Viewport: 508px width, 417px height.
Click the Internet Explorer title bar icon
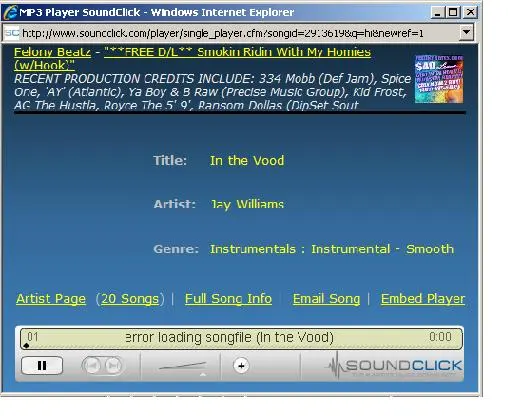pyautogui.click(x=10, y=13)
